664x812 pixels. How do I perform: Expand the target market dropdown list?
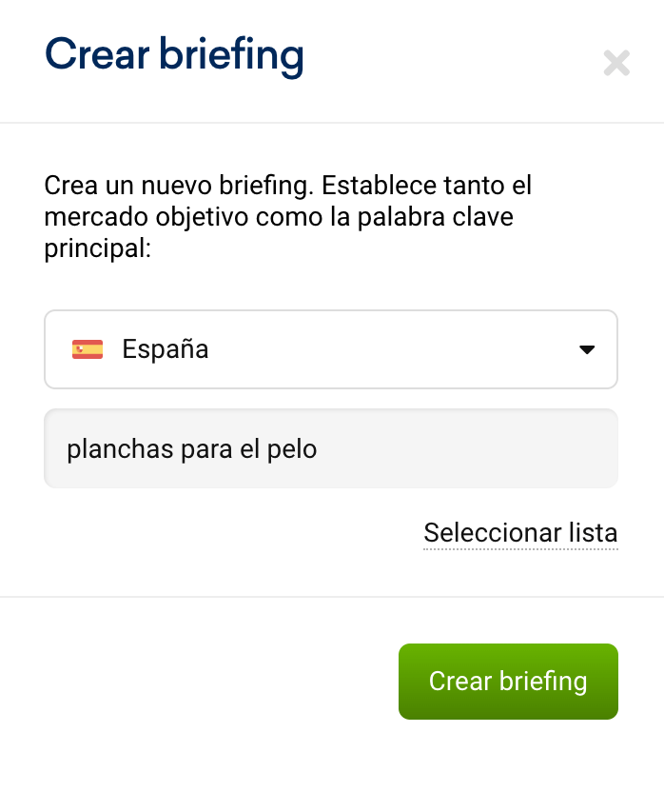pyautogui.click(x=331, y=349)
